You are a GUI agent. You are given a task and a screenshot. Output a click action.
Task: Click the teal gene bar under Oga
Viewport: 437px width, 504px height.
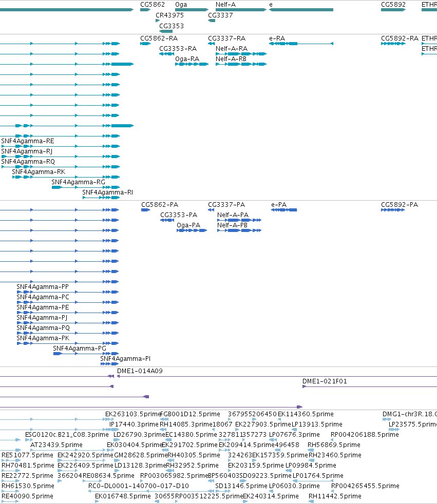[x=192, y=10]
